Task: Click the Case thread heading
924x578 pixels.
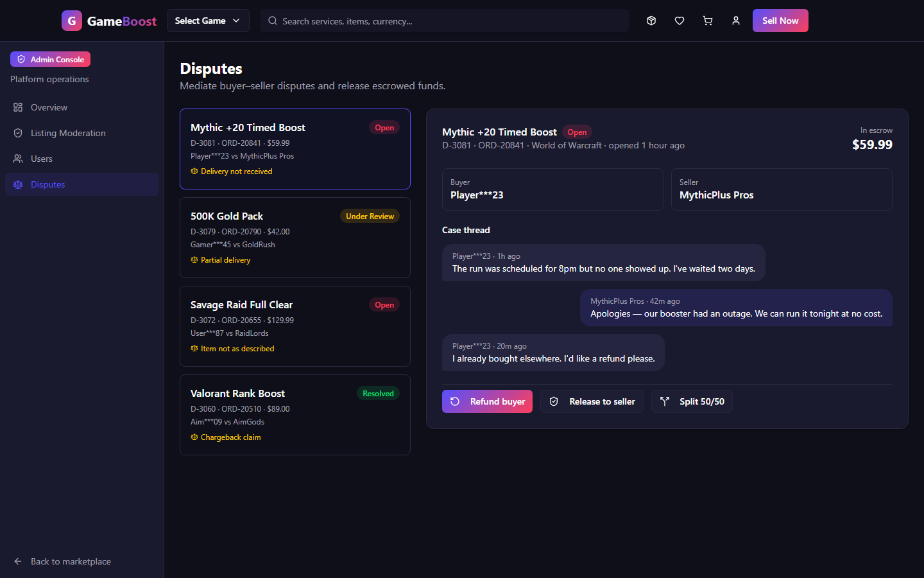Action: pos(466,230)
